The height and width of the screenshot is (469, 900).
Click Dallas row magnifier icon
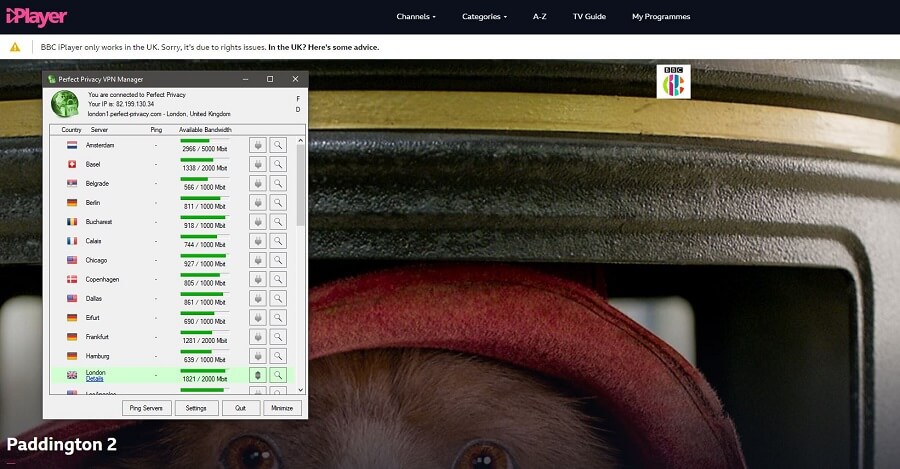pos(278,299)
